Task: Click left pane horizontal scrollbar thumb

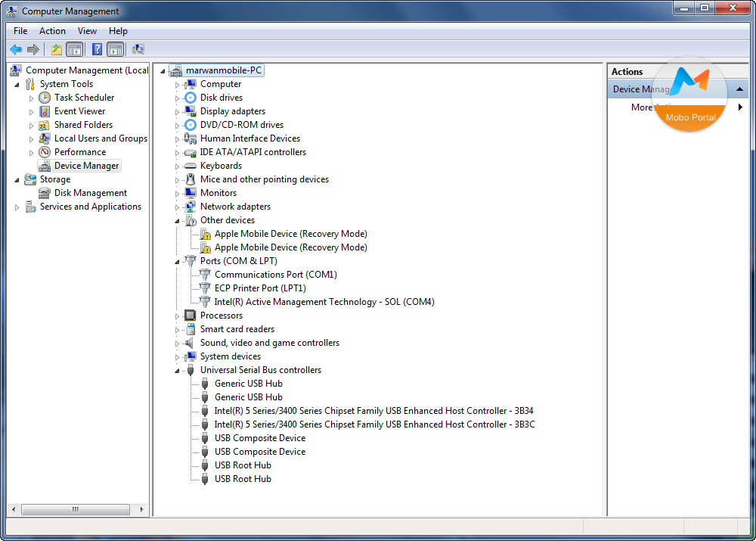Action: [x=76, y=510]
